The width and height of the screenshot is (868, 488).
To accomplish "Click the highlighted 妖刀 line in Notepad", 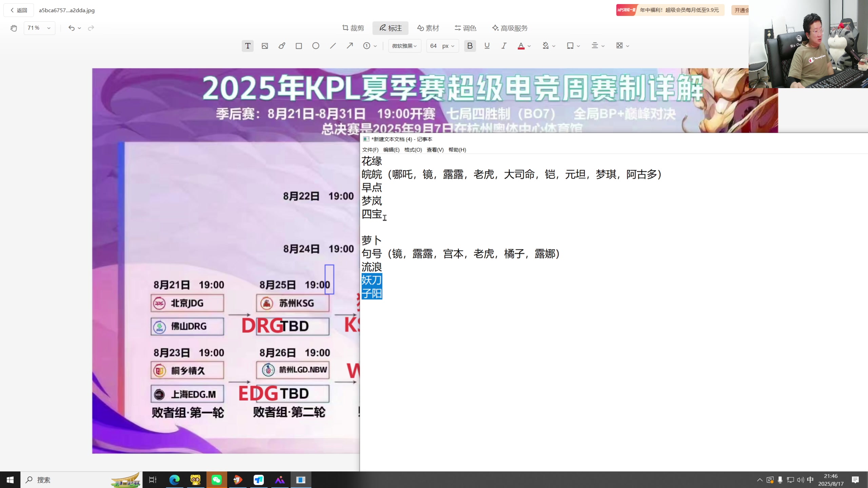I will click(x=372, y=280).
